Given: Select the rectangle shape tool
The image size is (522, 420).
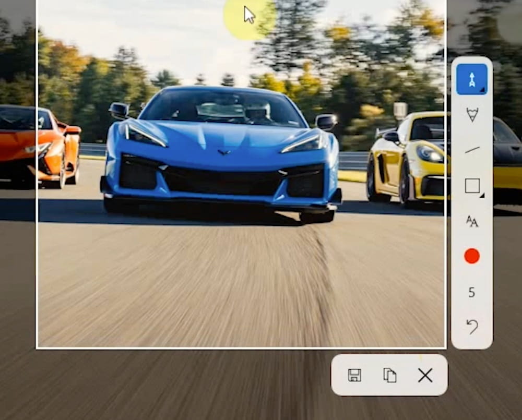Looking at the screenshot, I should [x=472, y=186].
